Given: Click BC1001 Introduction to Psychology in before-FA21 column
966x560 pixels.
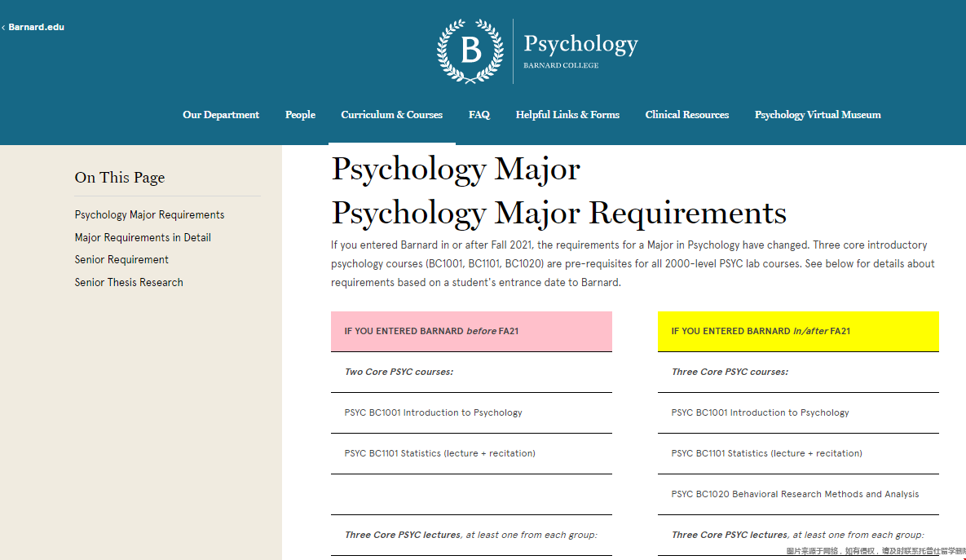Looking at the screenshot, I should 471,412.
